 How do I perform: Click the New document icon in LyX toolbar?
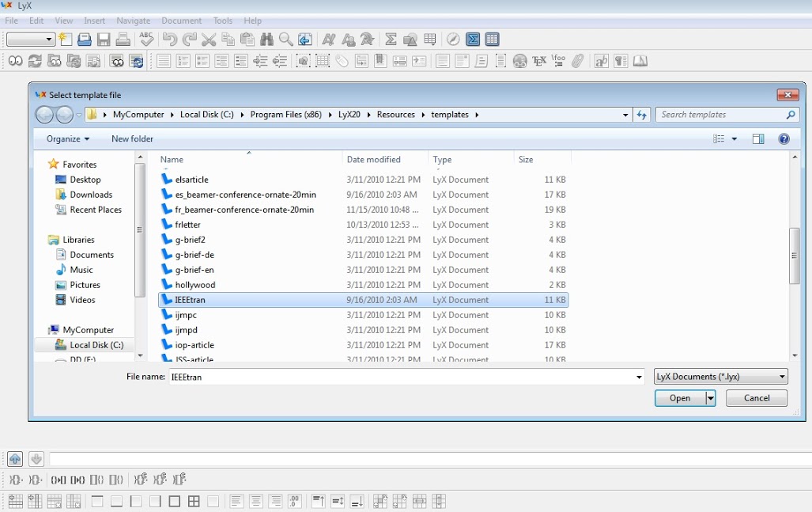pos(66,39)
